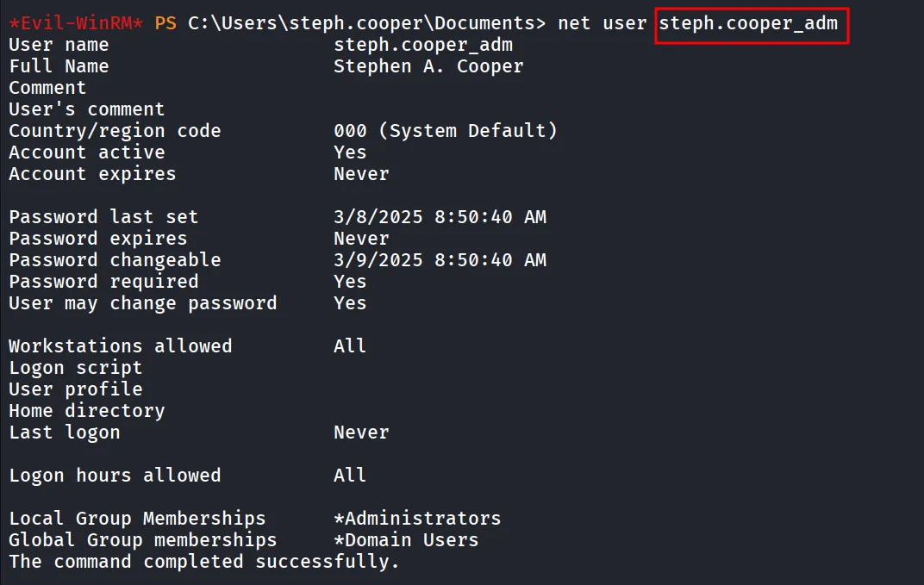The image size is (924, 585).
Task: Click the *Administrators local group entry
Action: [417, 519]
